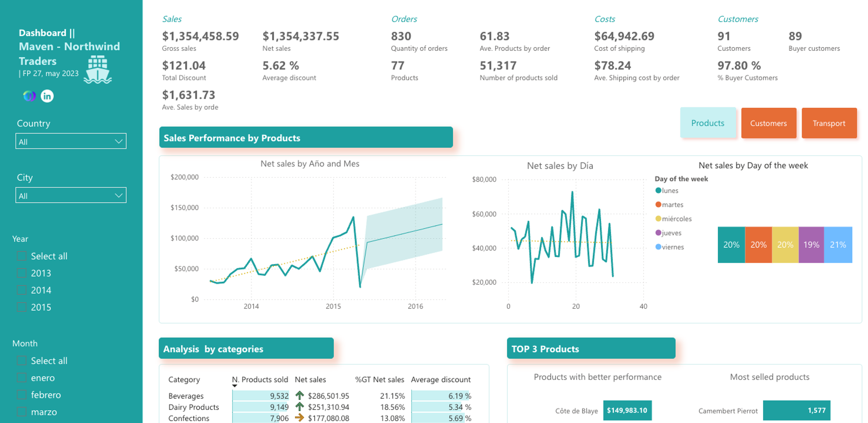The image size is (868, 423).
Task: Click the sort arrow on N. Products sold
Action: coord(235,385)
